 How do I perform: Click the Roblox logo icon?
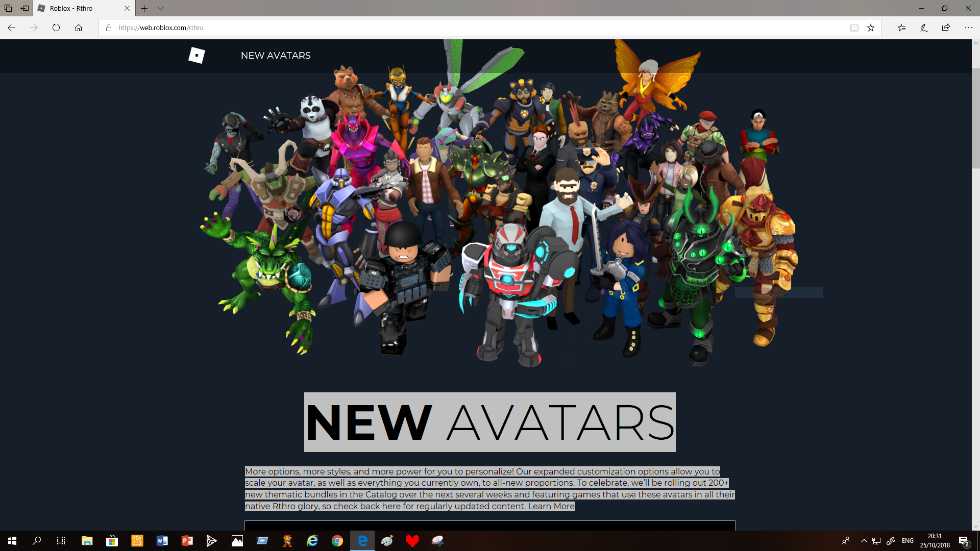[x=197, y=55]
